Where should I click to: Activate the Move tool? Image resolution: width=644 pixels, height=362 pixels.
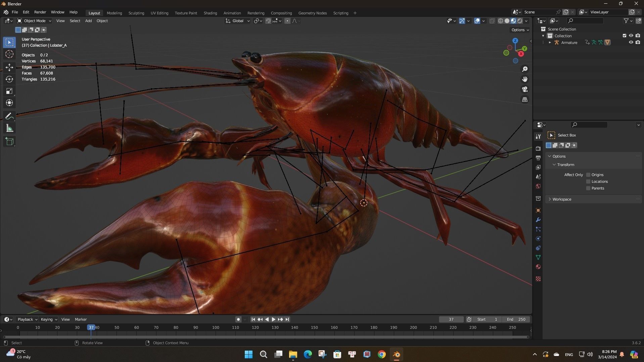pyautogui.click(x=9, y=67)
